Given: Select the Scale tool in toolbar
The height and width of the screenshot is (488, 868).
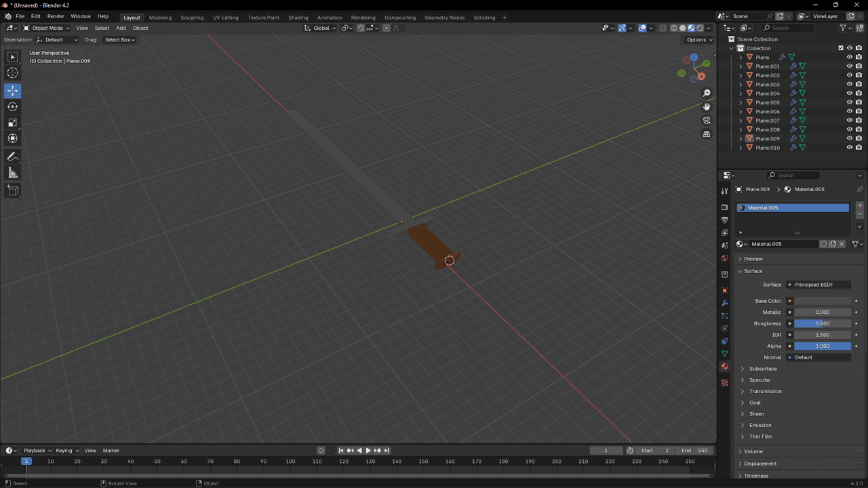Looking at the screenshot, I should point(12,123).
